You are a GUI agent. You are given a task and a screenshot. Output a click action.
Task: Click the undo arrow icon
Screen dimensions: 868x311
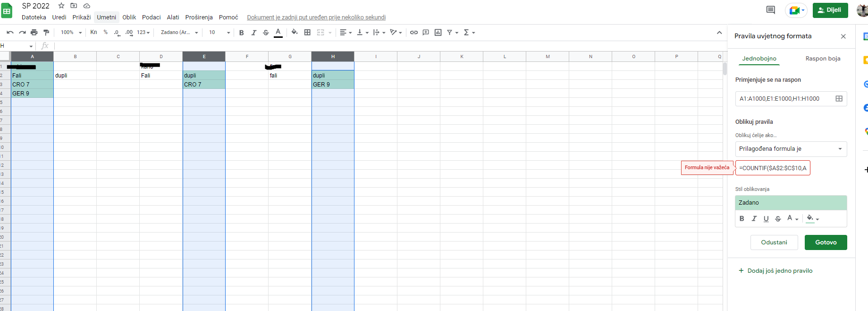click(x=10, y=33)
